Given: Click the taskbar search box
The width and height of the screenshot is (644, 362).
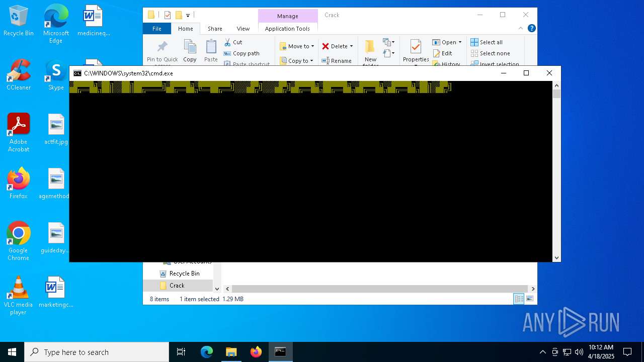Looking at the screenshot, I should click(x=97, y=352).
